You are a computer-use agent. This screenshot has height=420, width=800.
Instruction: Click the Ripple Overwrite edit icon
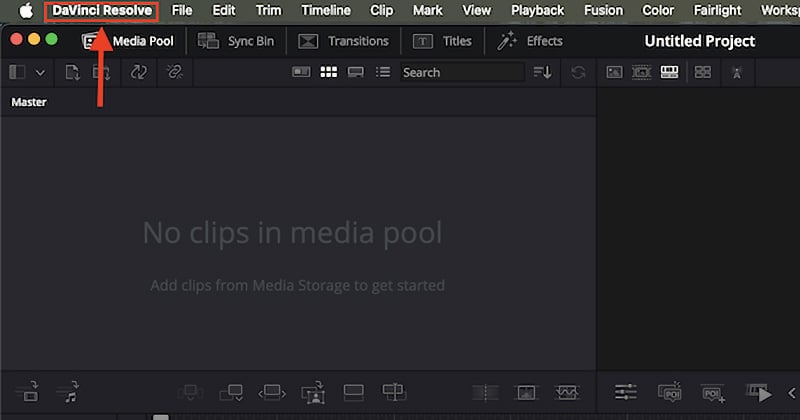point(272,392)
